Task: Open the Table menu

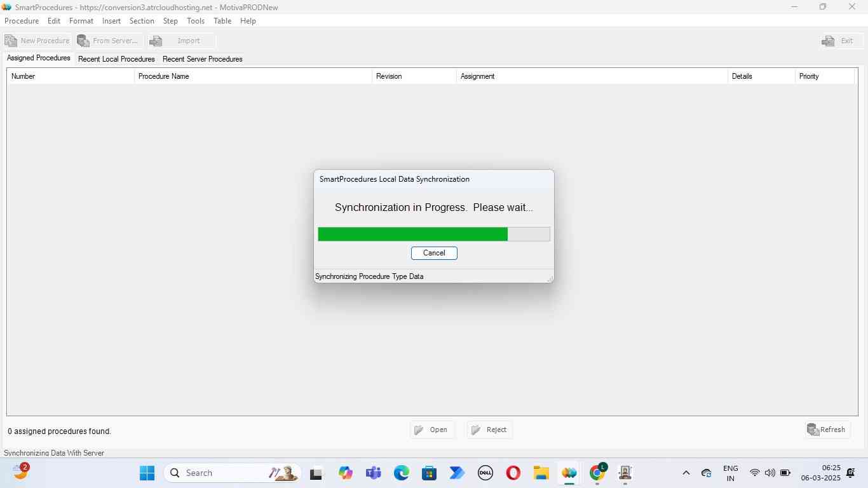Action: [222, 21]
